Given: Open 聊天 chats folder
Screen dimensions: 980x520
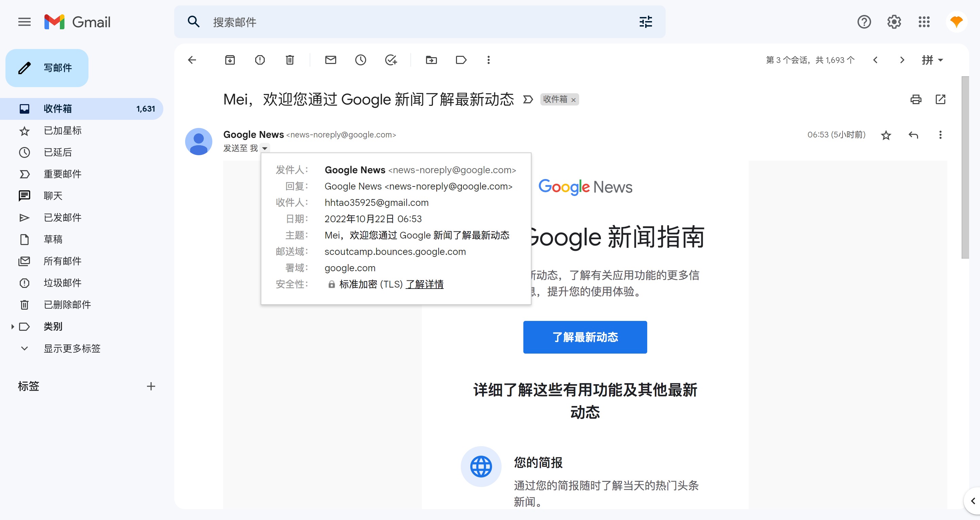Looking at the screenshot, I should (x=81, y=196).
